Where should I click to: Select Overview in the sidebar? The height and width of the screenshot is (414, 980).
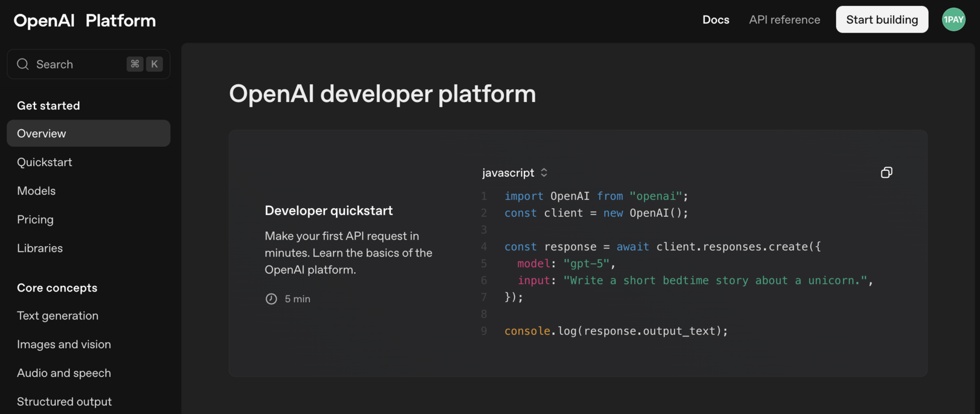click(x=89, y=134)
